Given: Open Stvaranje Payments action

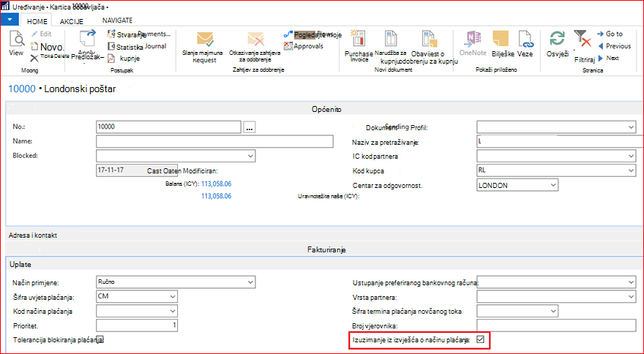Looking at the screenshot, I should pos(138,34).
